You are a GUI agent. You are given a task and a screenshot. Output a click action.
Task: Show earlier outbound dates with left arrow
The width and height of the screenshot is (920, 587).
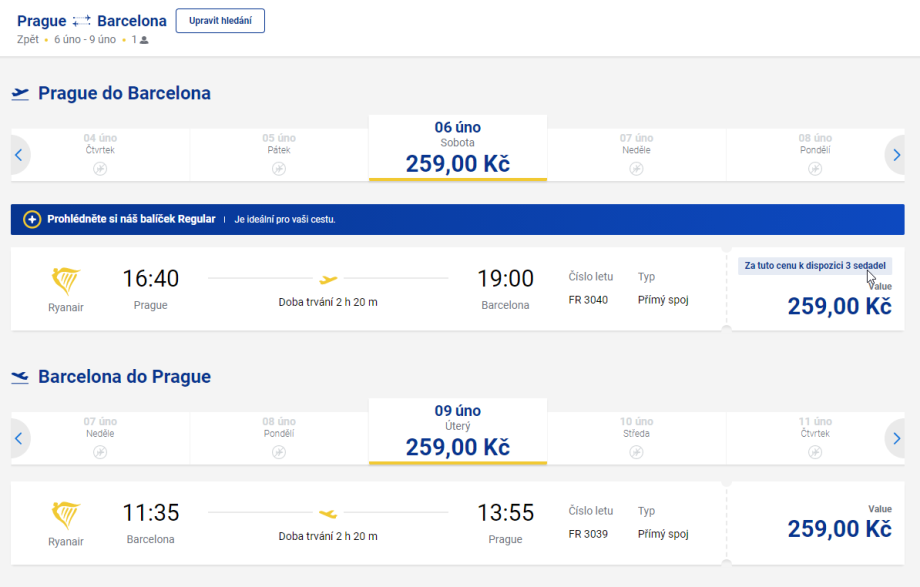pyautogui.click(x=18, y=155)
